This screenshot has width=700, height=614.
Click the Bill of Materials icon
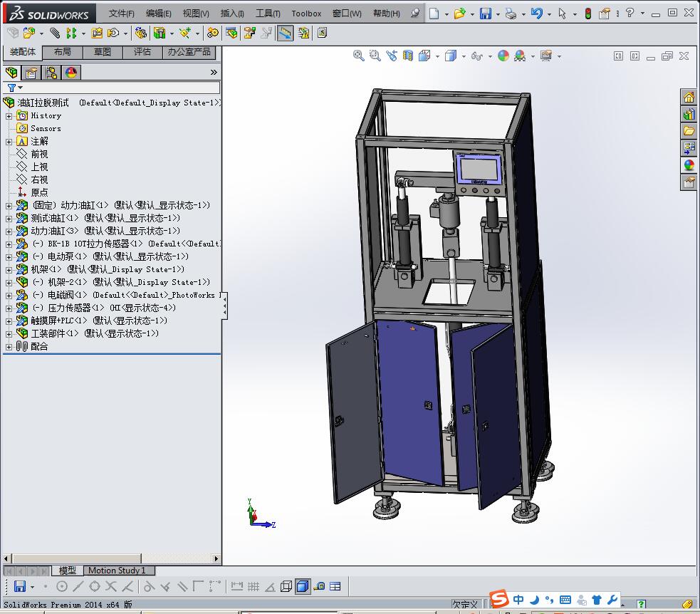pos(231,33)
